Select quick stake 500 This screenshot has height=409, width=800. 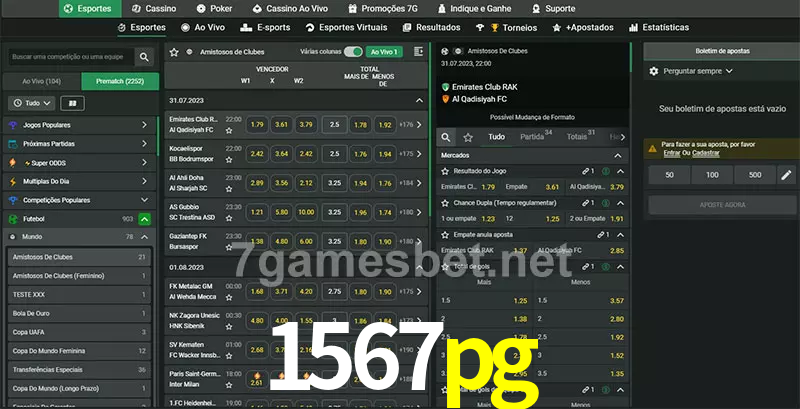[755, 175]
